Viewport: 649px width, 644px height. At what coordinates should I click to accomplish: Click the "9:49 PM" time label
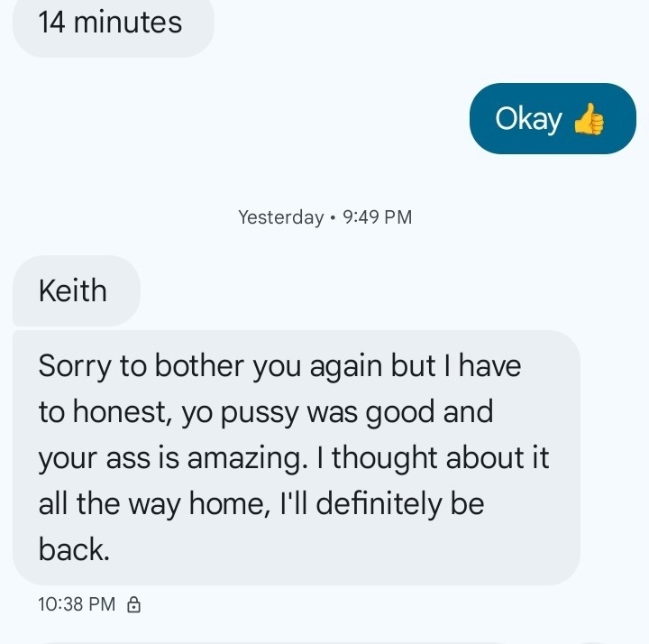[378, 217]
